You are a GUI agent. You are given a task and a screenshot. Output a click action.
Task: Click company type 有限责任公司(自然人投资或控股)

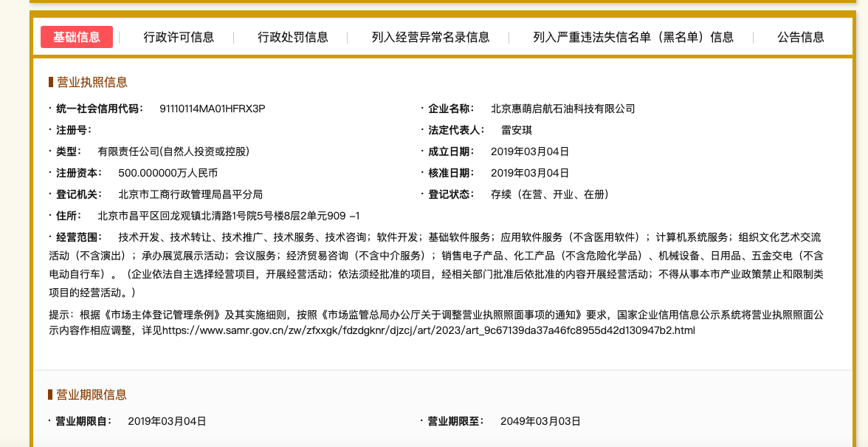pyautogui.click(x=174, y=151)
